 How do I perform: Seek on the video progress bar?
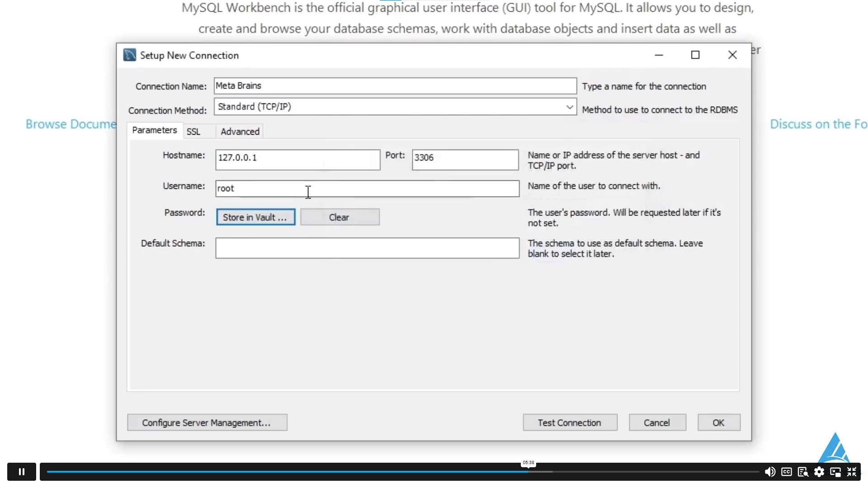point(403,472)
